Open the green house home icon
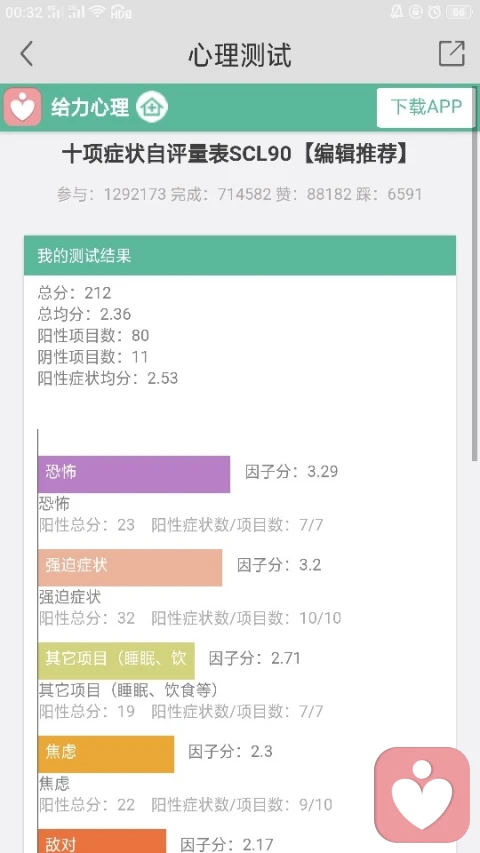 [x=152, y=107]
